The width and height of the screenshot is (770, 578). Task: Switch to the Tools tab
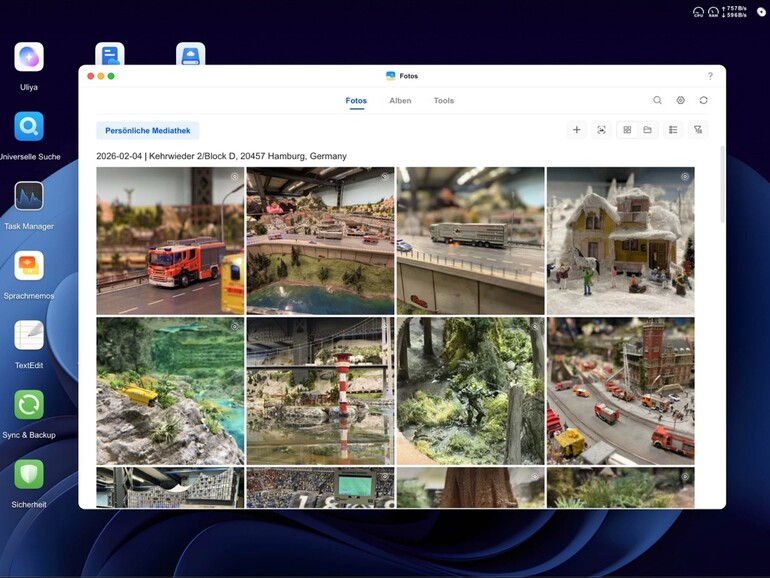pyautogui.click(x=443, y=101)
